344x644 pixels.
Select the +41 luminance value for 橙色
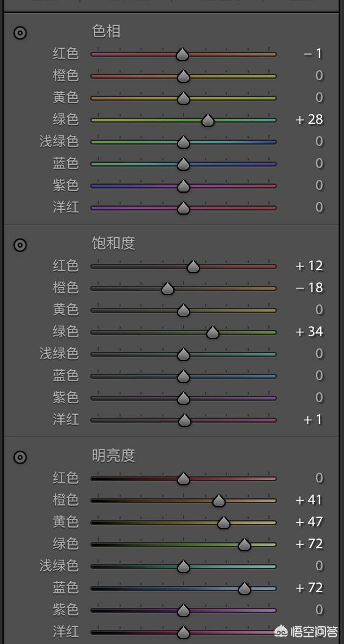[309, 500]
